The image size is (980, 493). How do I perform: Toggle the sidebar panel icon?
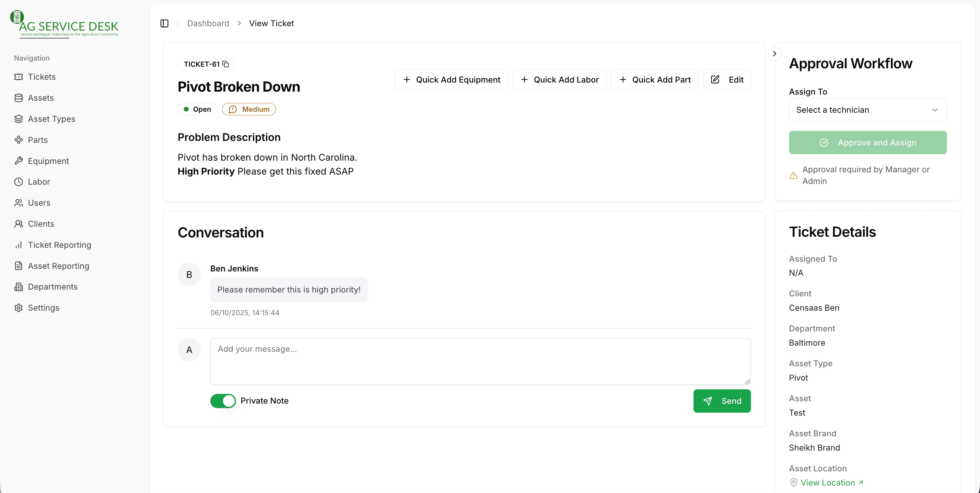(x=164, y=24)
